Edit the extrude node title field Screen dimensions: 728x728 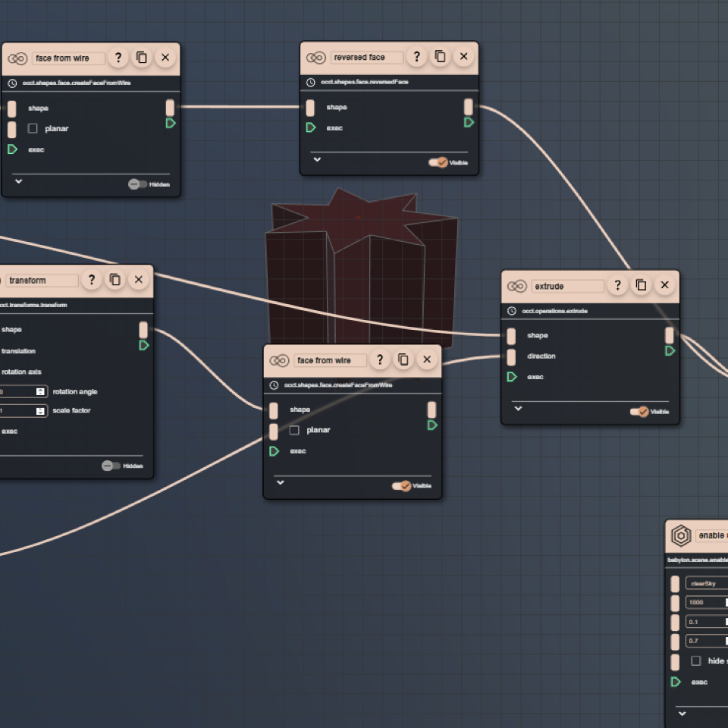(568, 286)
